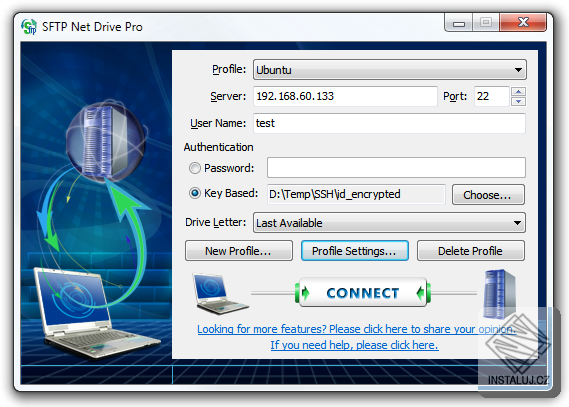Screen dimensions: 569x407
Task: Minimize the SFTP Net Drive Pro window
Action: pos(459,23)
